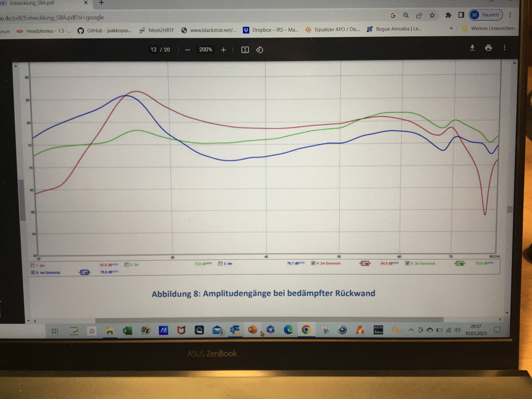
Task: Close the Entwicklung_SBA.pdf tab
Action: coord(86,3)
